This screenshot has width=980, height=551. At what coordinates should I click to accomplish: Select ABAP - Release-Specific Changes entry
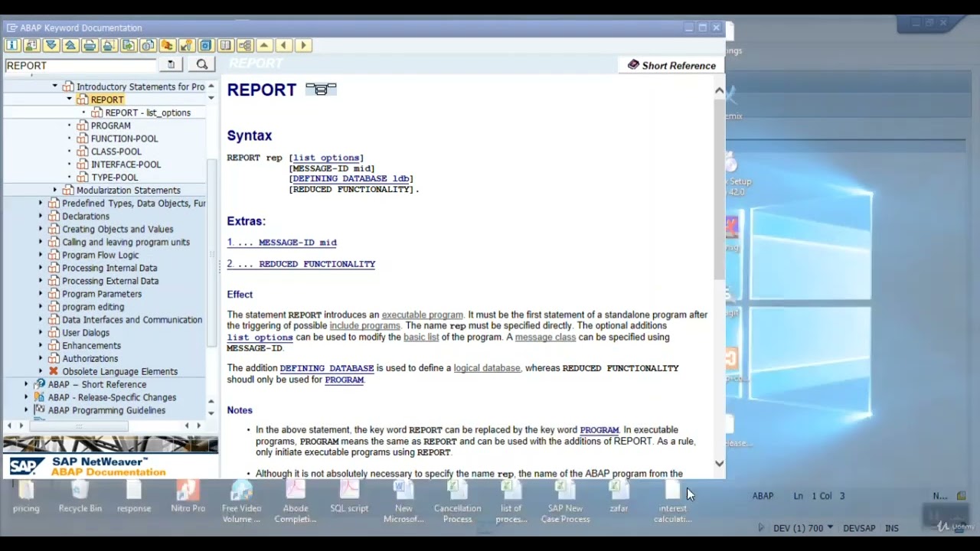click(112, 397)
